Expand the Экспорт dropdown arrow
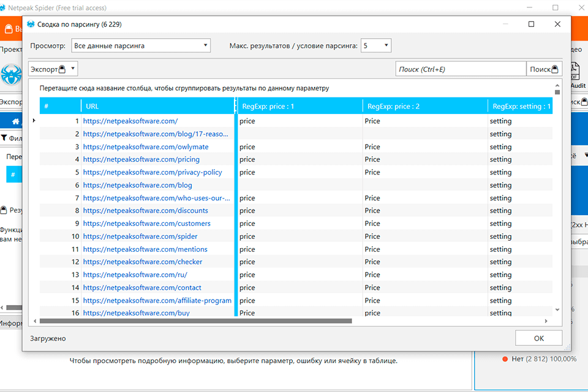The height and width of the screenshot is (392, 588). pyautogui.click(x=73, y=69)
